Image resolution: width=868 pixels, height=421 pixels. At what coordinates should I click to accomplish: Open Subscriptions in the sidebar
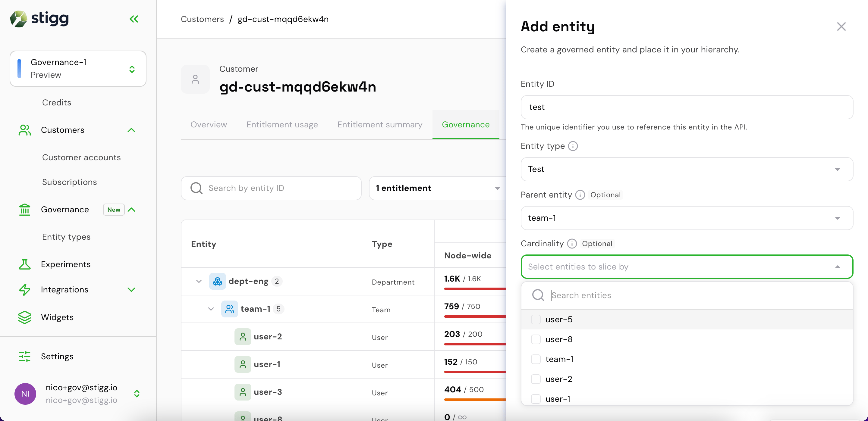click(x=69, y=182)
